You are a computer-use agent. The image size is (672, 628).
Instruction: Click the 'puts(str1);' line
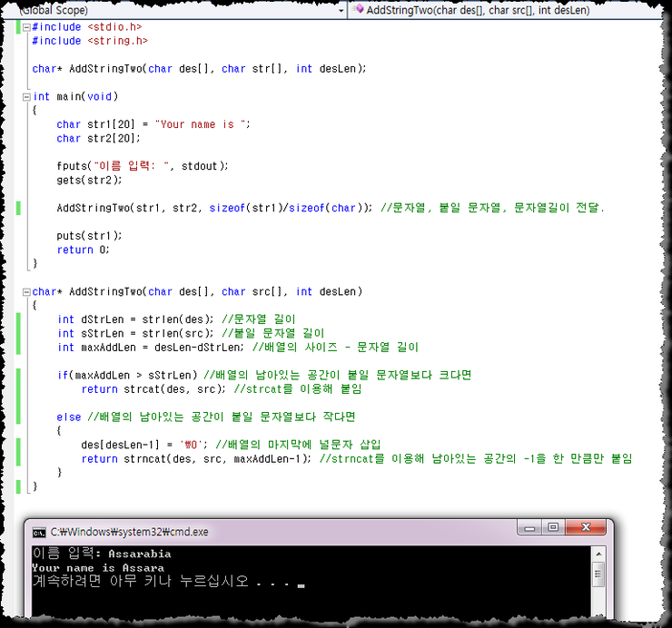89,236
